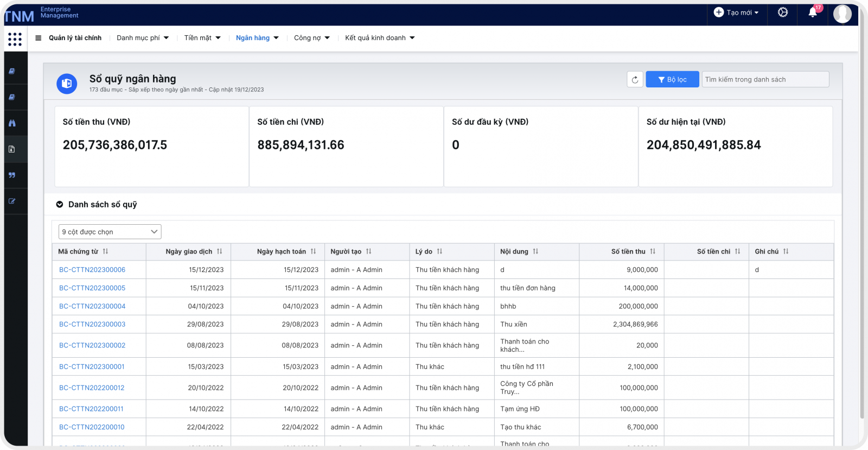Sort by Số tiền thu column

pos(653,251)
